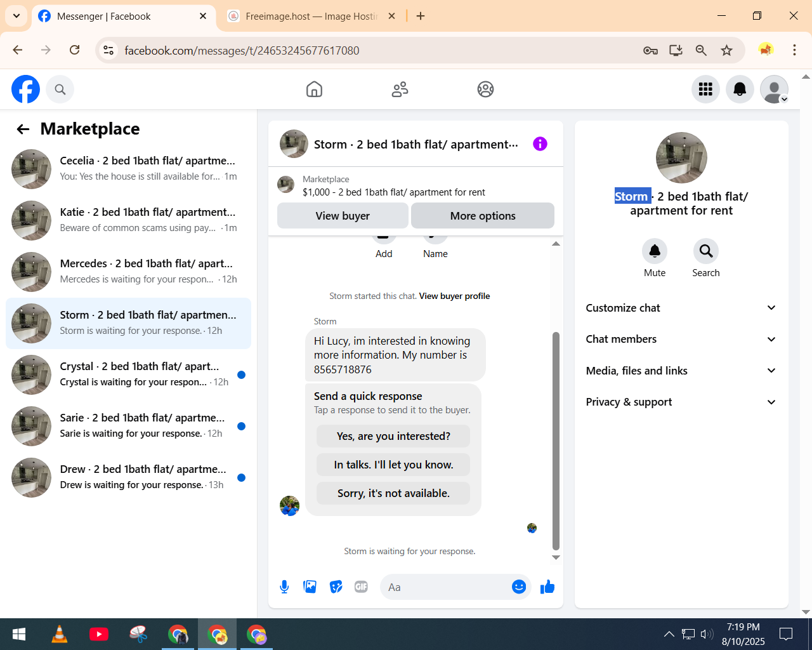The height and width of the screenshot is (650, 812).
Task: Click the Facebook search magnifier icon
Action: (60, 90)
